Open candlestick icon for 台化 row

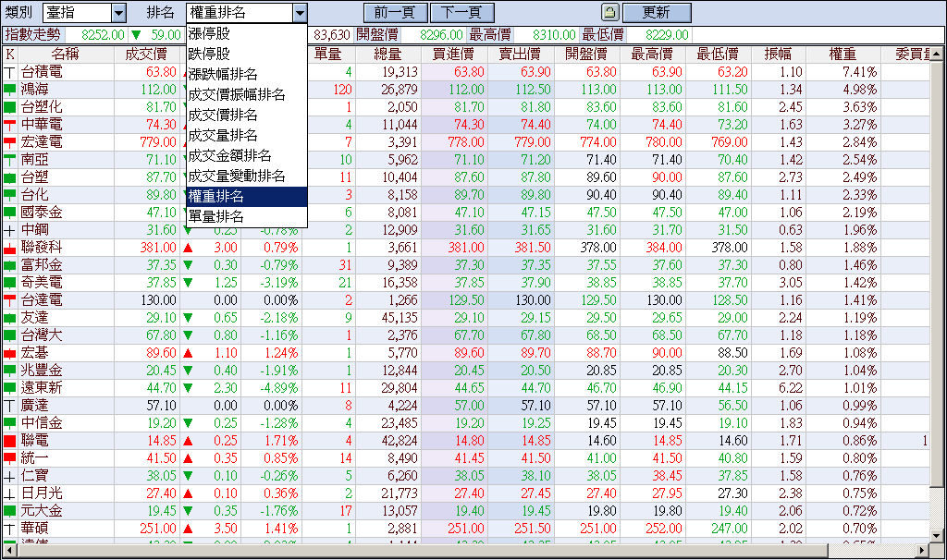click(9, 195)
